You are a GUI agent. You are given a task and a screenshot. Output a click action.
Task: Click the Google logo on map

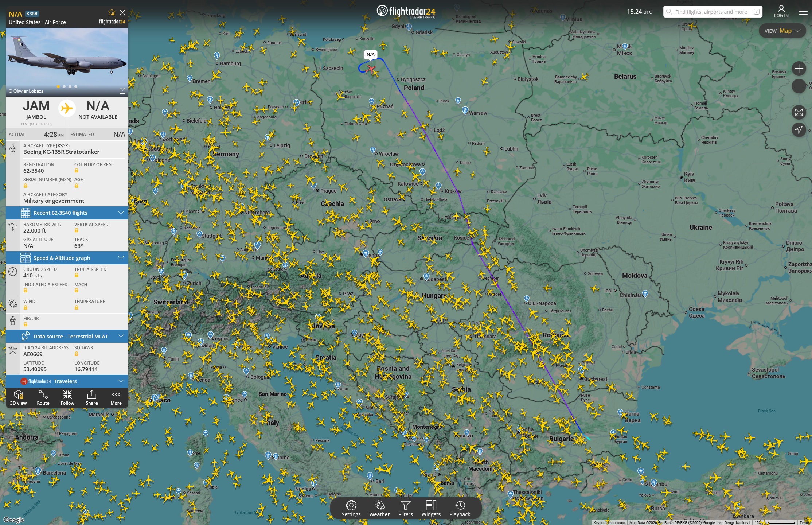14,520
